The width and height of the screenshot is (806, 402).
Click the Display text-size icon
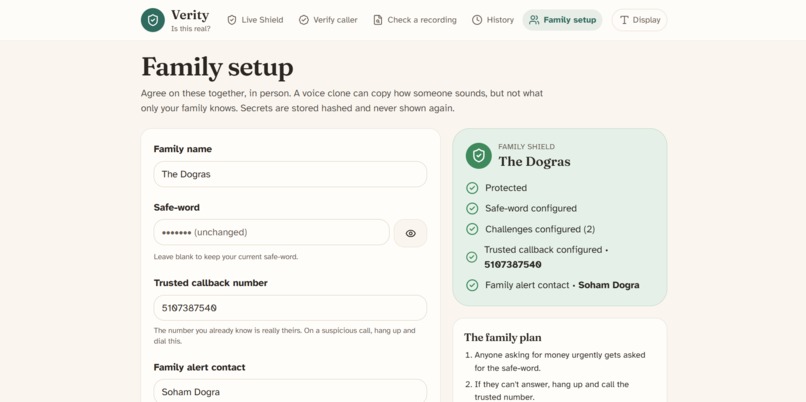click(624, 20)
